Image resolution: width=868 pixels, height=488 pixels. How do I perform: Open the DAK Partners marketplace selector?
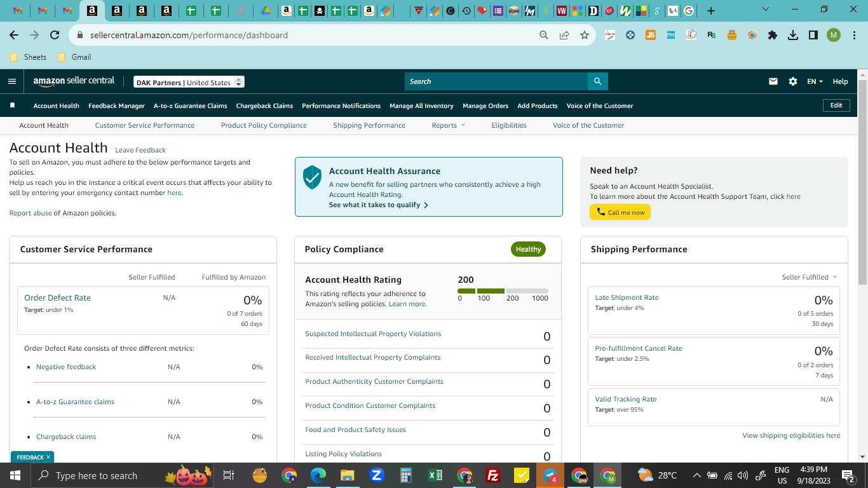(189, 82)
